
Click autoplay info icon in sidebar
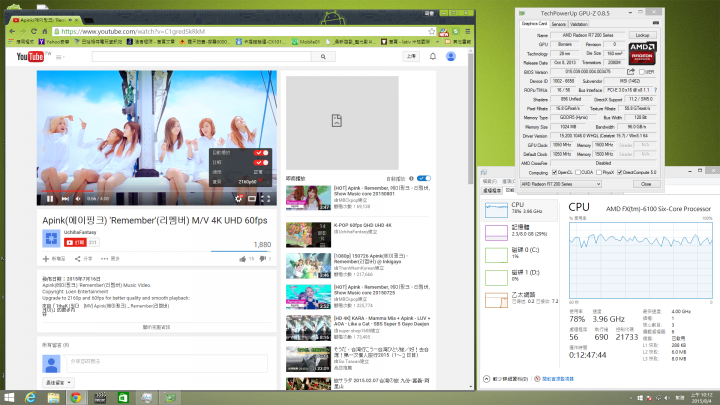pos(411,178)
